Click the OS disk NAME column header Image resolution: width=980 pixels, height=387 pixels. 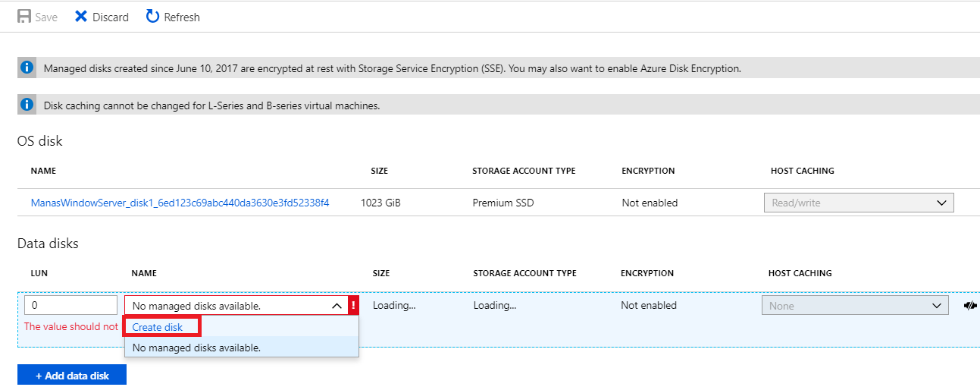click(43, 171)
